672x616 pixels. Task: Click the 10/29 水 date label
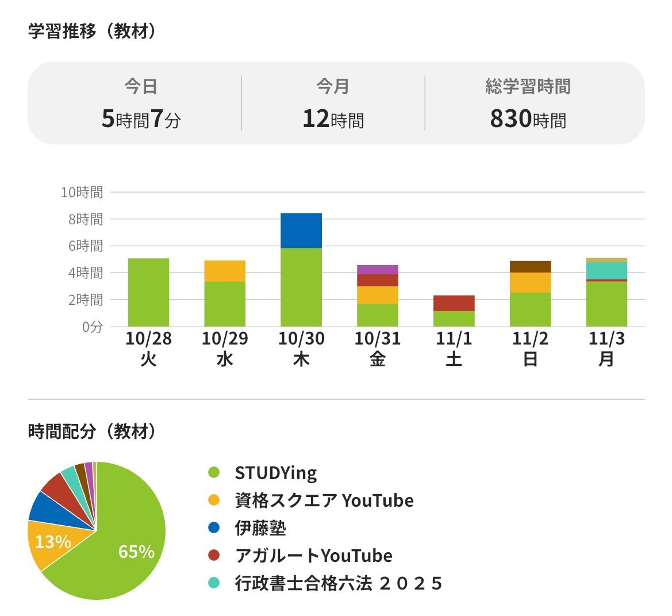click(x=225, y=349)
